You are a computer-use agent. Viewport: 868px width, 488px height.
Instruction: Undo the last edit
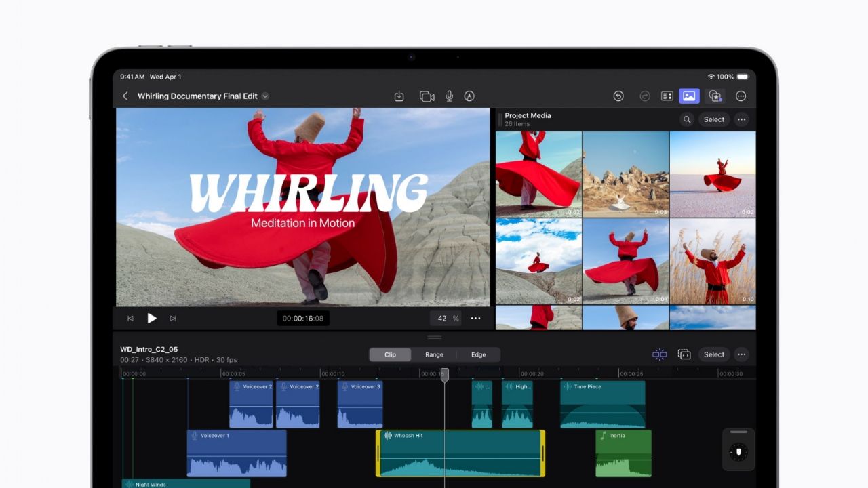tap(618, 96)
